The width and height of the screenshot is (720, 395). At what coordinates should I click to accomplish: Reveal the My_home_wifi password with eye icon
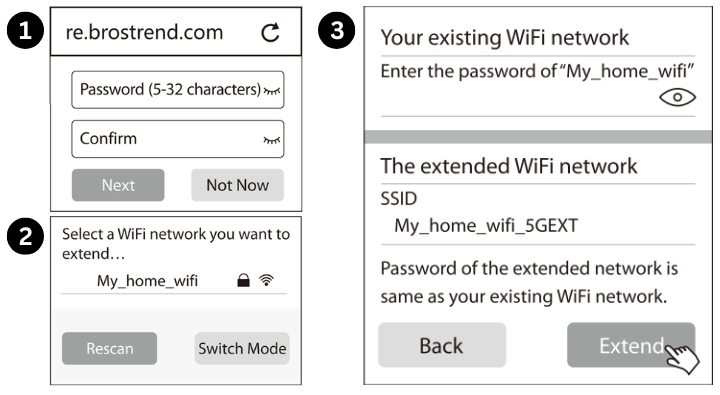click(677, 97)
